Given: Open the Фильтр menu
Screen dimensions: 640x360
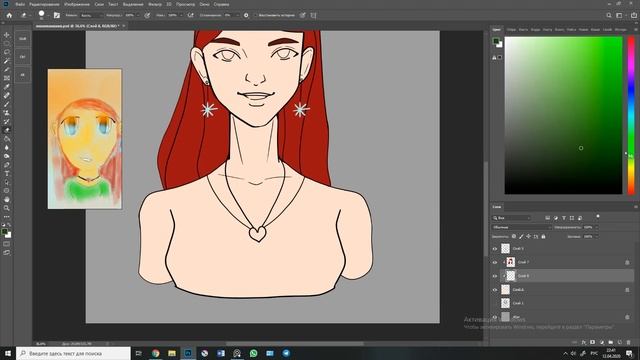Looking at the screenshot, I should [x=155, y=4].
